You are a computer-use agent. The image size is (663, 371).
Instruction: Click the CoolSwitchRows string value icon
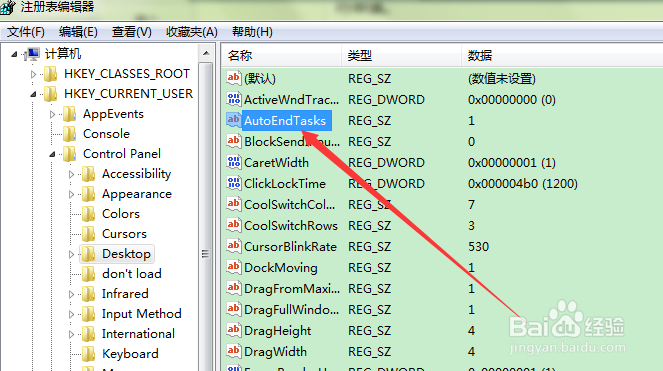pyautogui.click(x=234, y=225)
